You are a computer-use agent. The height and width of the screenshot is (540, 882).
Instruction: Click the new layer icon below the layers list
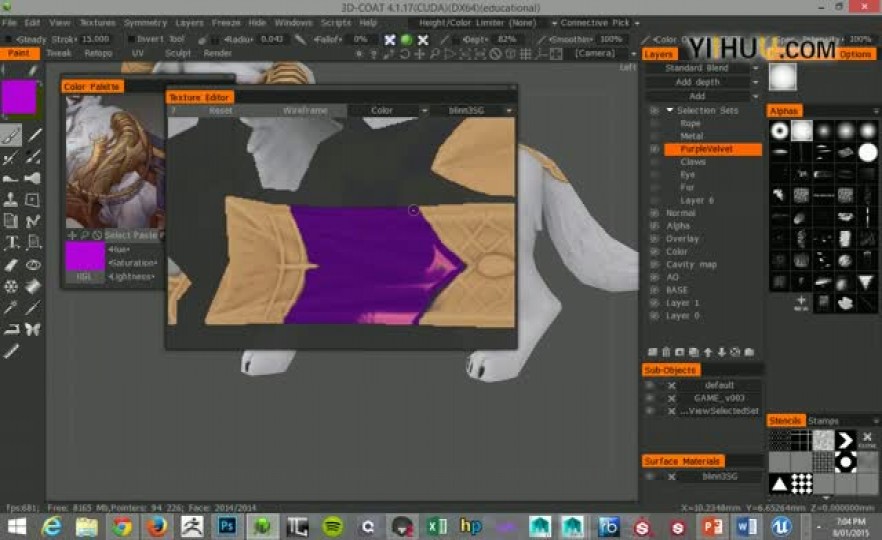click(x=652, y=352)
